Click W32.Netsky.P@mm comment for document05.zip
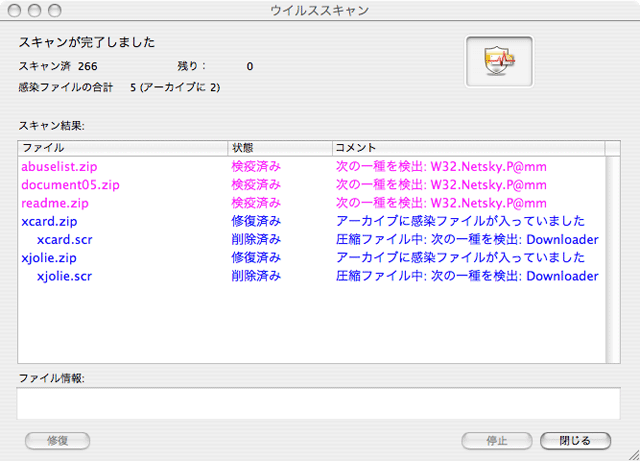Viewport: 640px width, 461px height. coord(441,185)
